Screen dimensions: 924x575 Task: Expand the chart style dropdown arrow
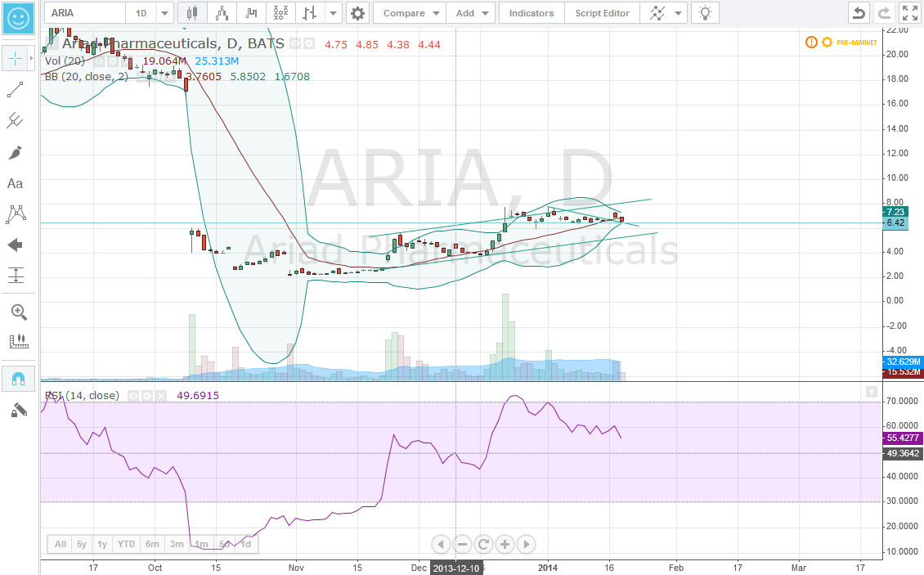[x=332, y=12]
